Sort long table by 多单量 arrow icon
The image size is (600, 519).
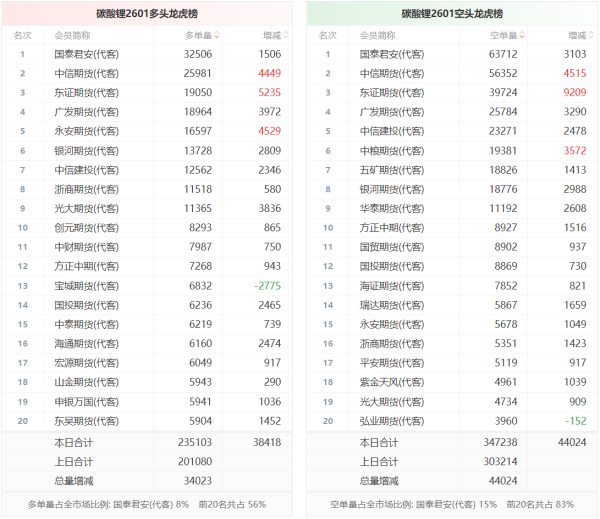pyautogui.click(x=217, y=36)
